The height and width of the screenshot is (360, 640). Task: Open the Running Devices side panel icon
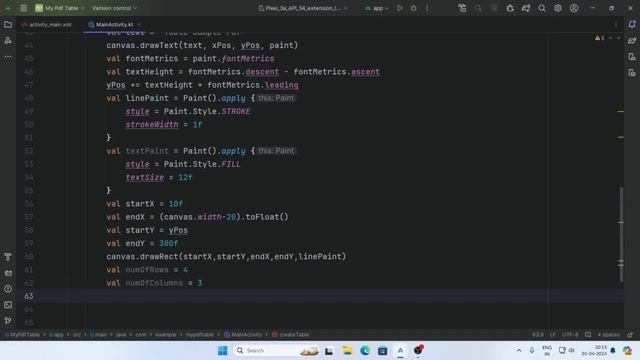click(x=632, y=73)
